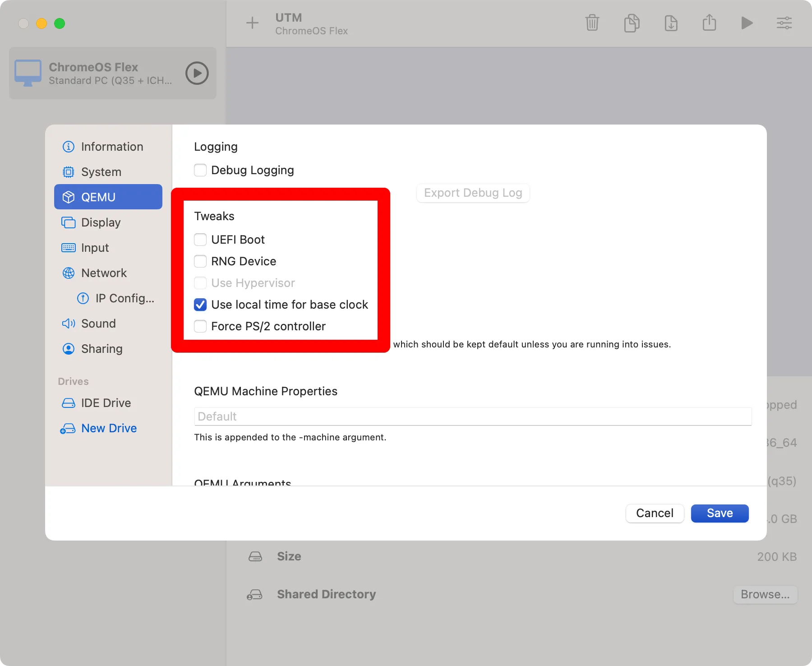Image resolution: width=812 pixels, height=666 pixels.
Task: Check Force PS/2 controller option
Action: [200, 326]
